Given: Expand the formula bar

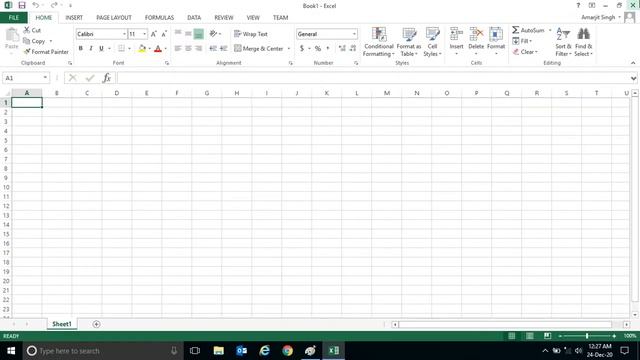Looking at the screenshot, I should 633,78.
